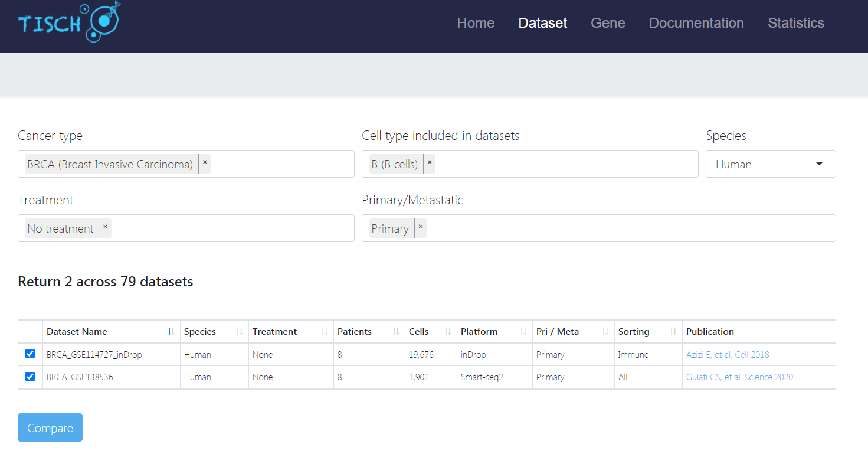Sort table by Treatment column
The image size is (868, 451).
pos(291,332)
